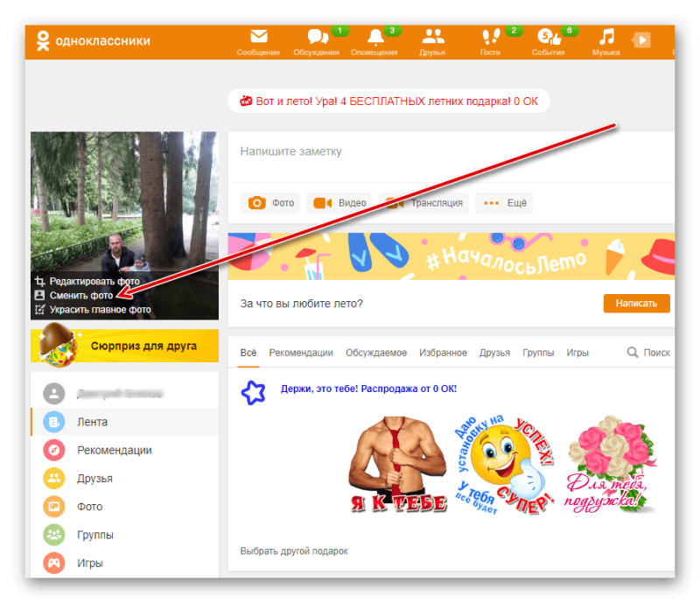Open the Гости footprints icon
The width and height of the screenshot is (700, 603).
[x=491, y=37]
